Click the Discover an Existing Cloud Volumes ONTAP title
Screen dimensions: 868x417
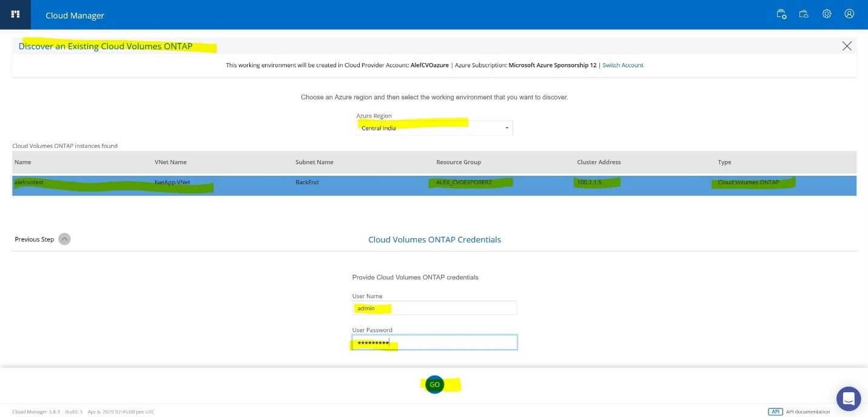tap(106, 47)
